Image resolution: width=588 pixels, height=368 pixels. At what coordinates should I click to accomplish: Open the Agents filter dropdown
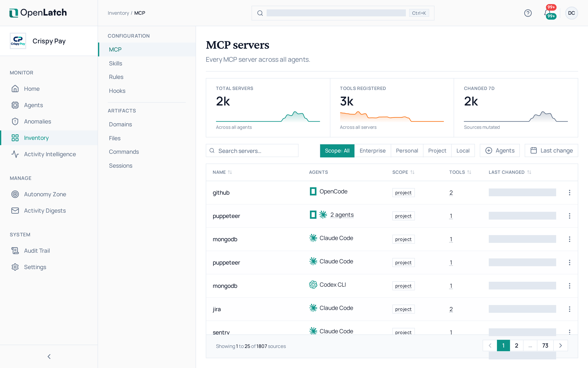pos(500,150)
